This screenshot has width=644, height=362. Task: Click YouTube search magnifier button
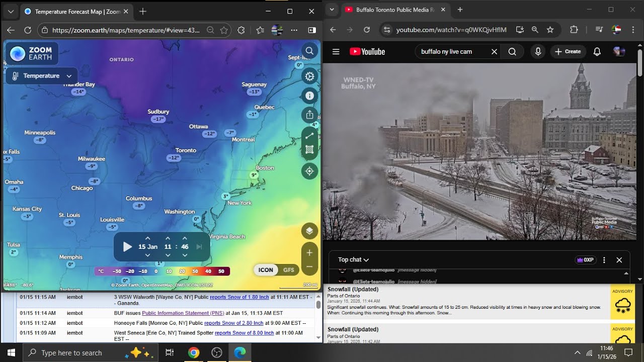point(512,51)
